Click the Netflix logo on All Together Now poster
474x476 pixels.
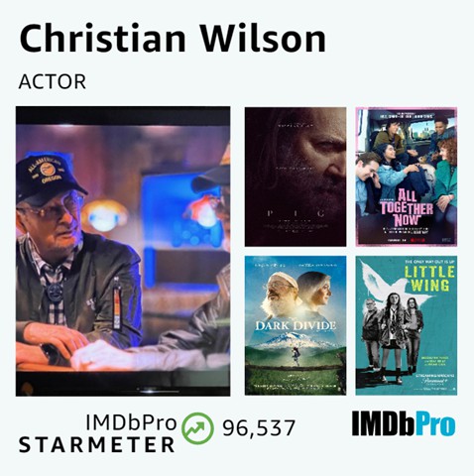(417, 240)
